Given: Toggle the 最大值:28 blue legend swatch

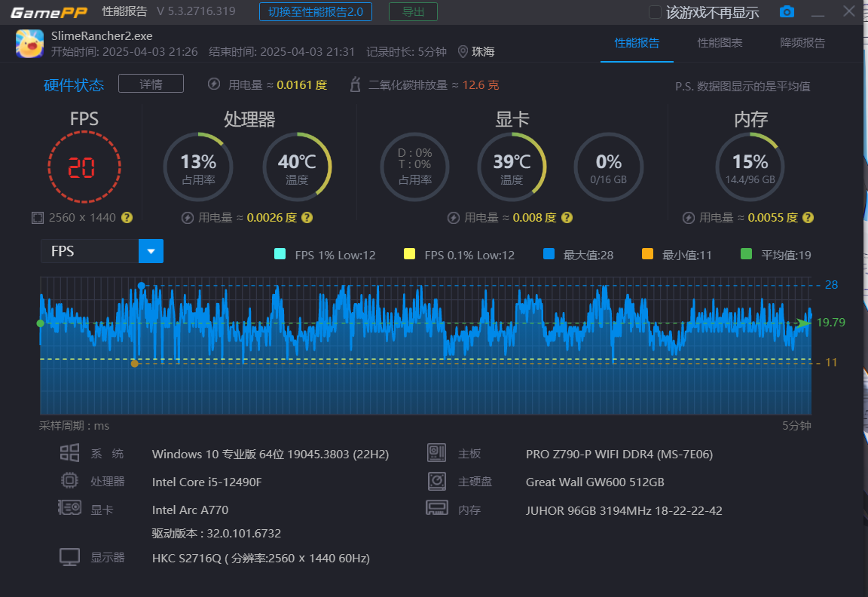Looking at the screenshot, I should [x=549, y=254].
